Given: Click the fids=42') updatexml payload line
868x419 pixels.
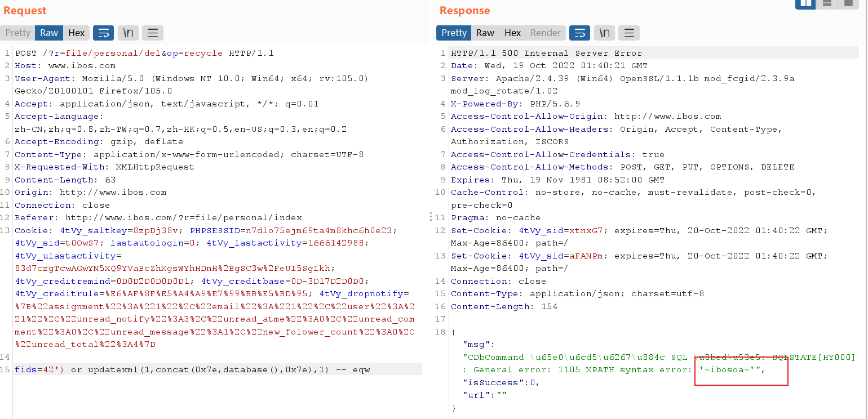Looking at the screenshot, I should (x=192, y=370).
